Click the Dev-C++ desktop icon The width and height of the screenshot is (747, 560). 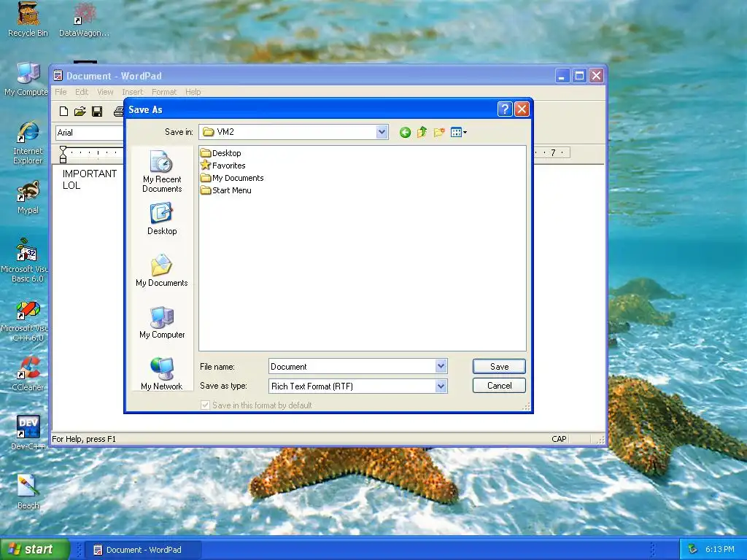tap(28, 432)
